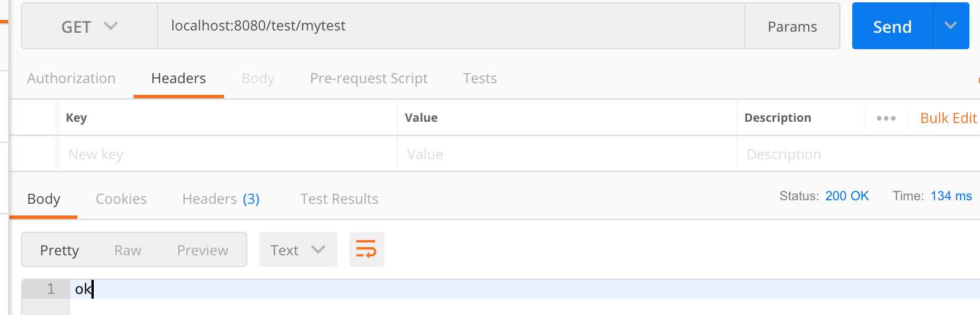Click the header Value field
The width and height of the screenshot is (980, 315).
coord(567,154)
